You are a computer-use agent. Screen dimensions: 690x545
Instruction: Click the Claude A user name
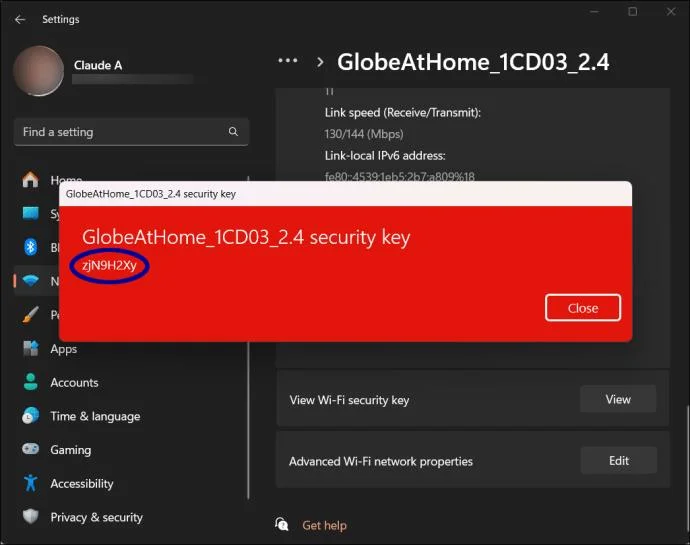click(98, 65)
